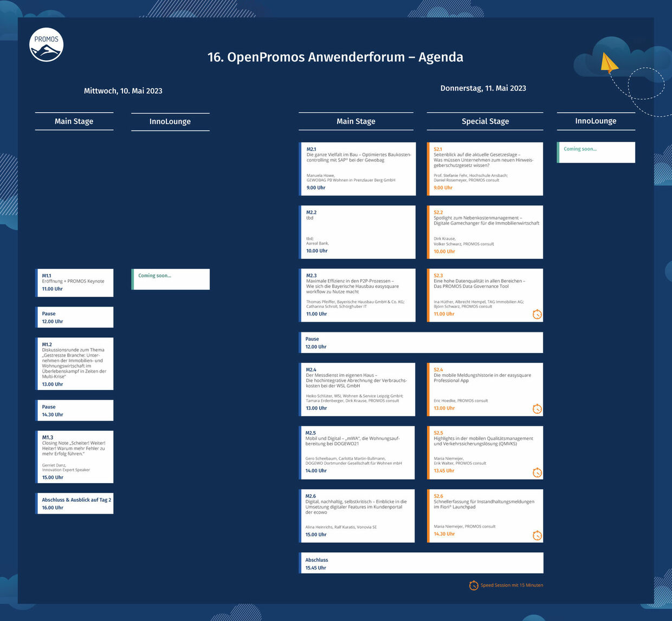672x621 pixels.
Task: Open session M2.6 on the ecowo Kundenportal
Action: pos(358,515)
